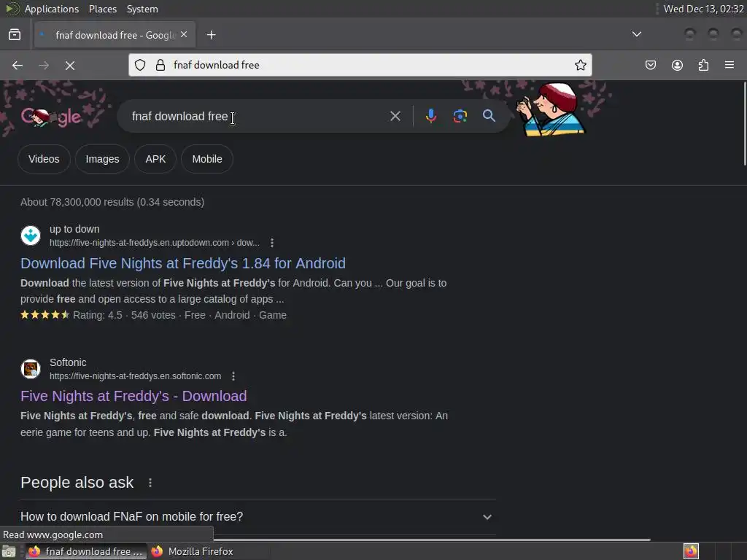Go to Google home via doodle logo

click(x=52, y=117)
